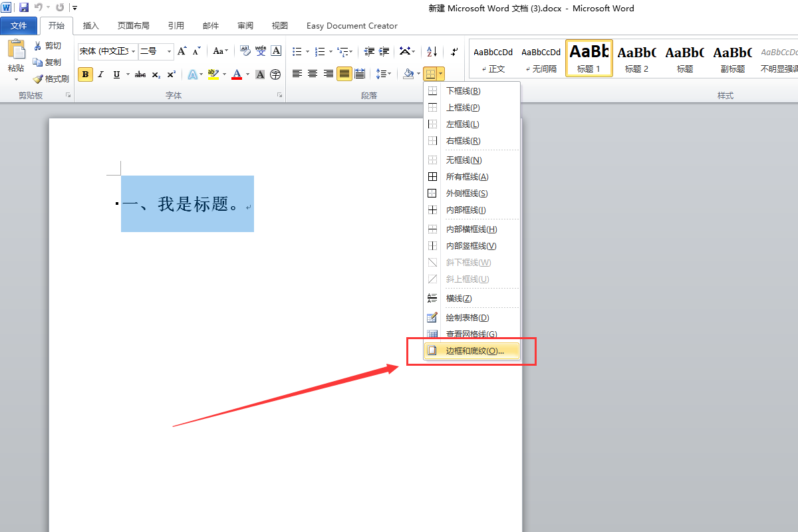Click the Shrink Font icon
Viewport: 798px width, 532px height.
(x=196, y=51)
